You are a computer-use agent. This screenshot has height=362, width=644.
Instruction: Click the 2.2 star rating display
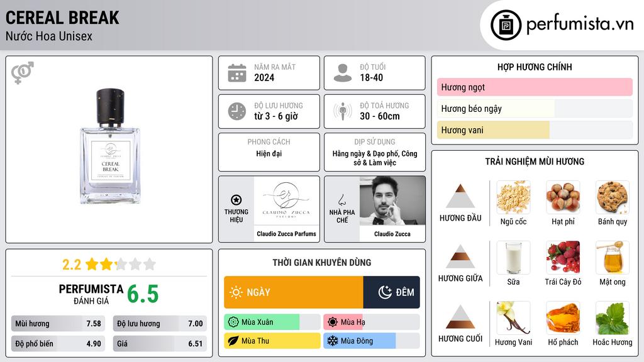[109, 265]
